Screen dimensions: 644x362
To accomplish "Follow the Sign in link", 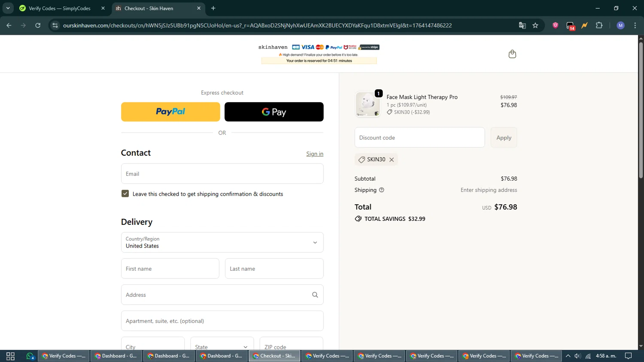I will tap(315, 154).
